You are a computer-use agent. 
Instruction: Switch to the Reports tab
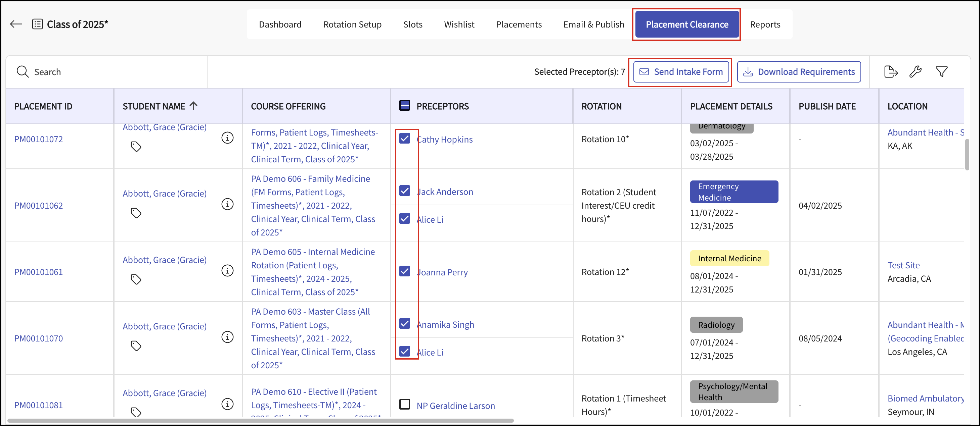point(765,25)
